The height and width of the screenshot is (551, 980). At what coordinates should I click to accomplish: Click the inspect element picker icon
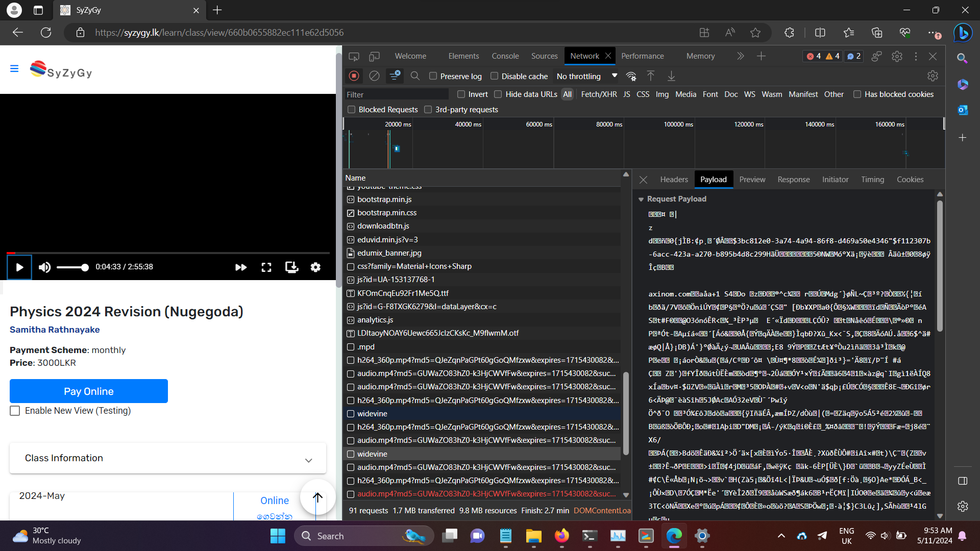354,56
